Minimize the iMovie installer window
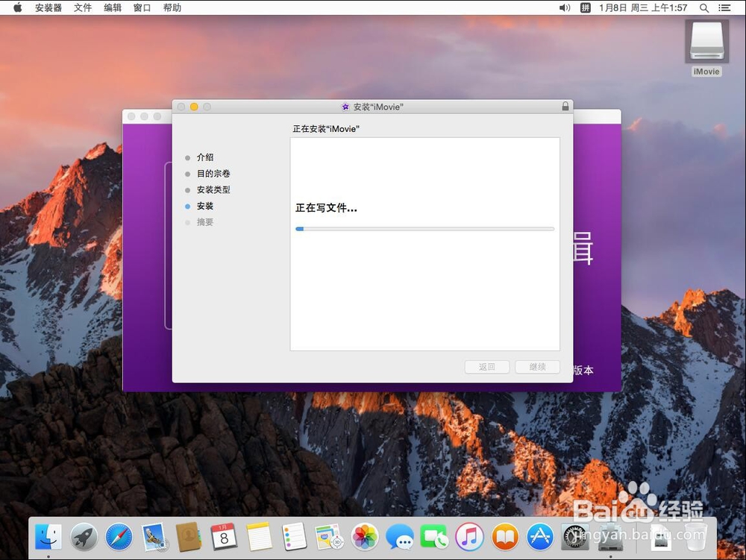Viewport: 746px width, 560px height. tap(194, 107)
